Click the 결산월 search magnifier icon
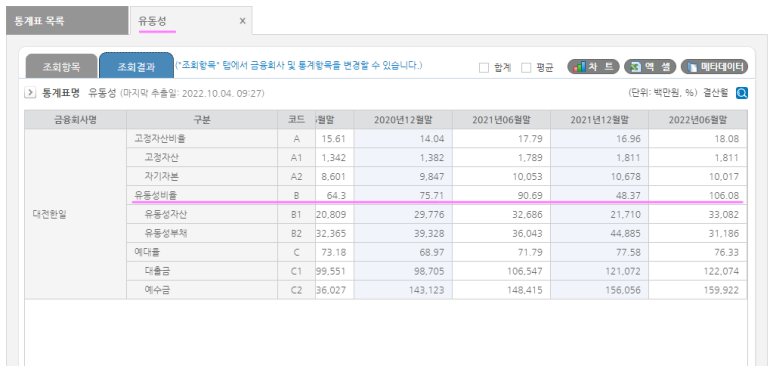The height and width of the screenshot is (366, 773). coord(741,93)
